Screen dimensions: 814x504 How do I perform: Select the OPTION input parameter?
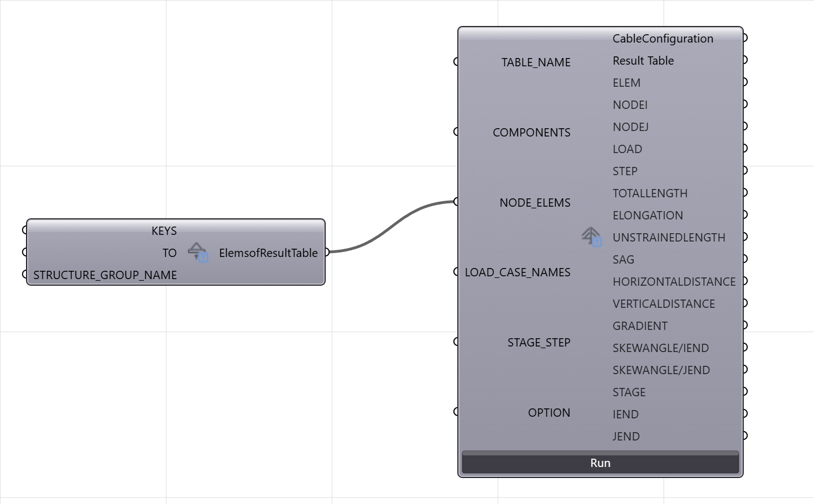click(549, 413)
